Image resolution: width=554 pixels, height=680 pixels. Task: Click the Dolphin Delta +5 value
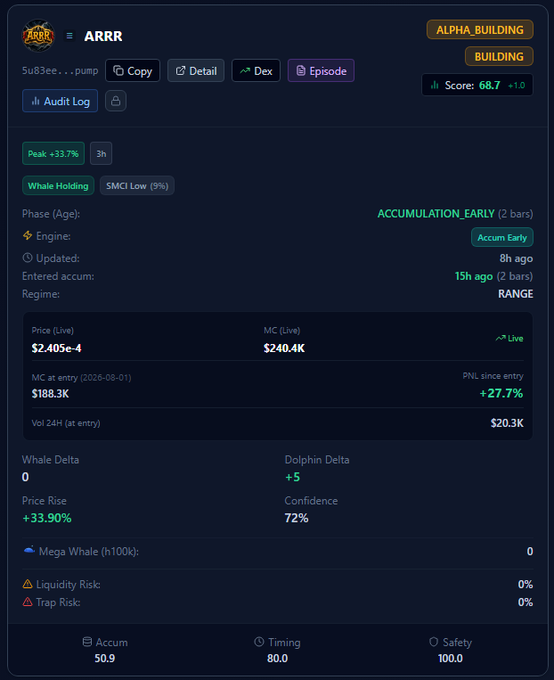[292, 477]
